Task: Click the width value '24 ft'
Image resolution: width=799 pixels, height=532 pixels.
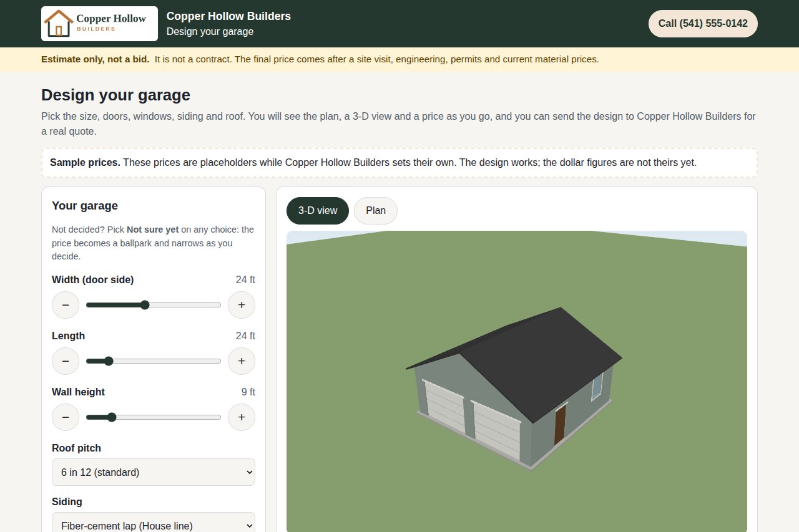Action: [245, 279]
